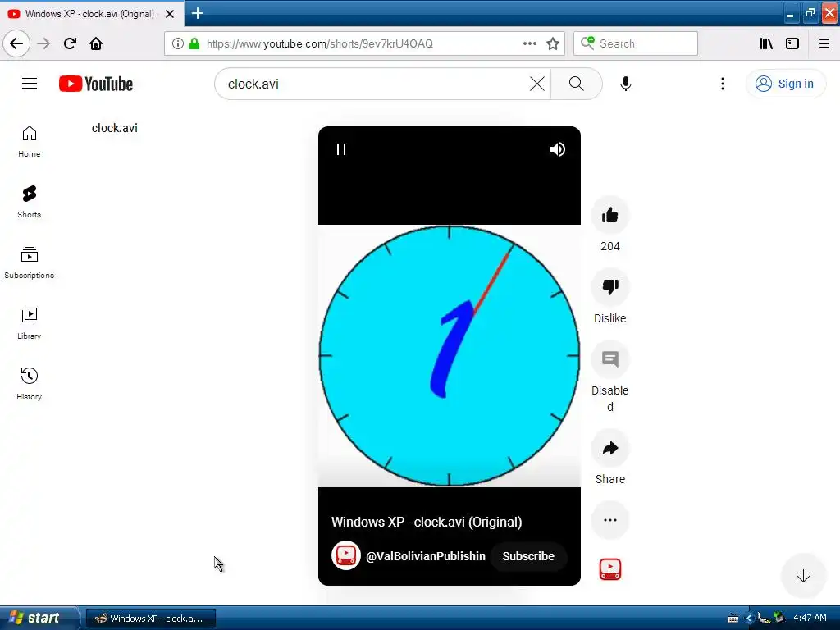Subscribe to the channel
The height and width of the screenshot is (630, 840).
[528, 556]
